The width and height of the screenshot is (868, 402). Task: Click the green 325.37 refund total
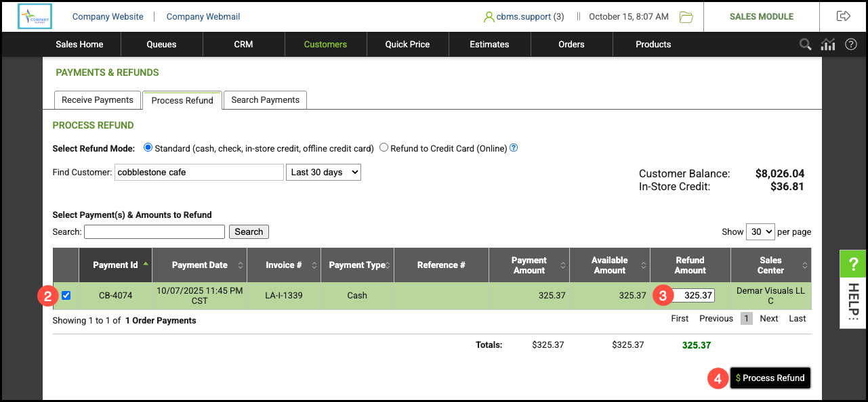(697, 345)
